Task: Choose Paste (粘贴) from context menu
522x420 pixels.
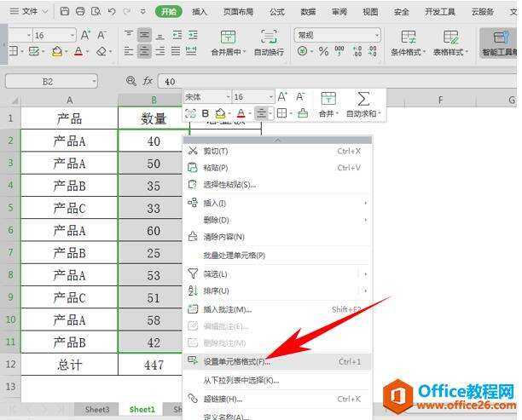Action: [x=277, y=168]
